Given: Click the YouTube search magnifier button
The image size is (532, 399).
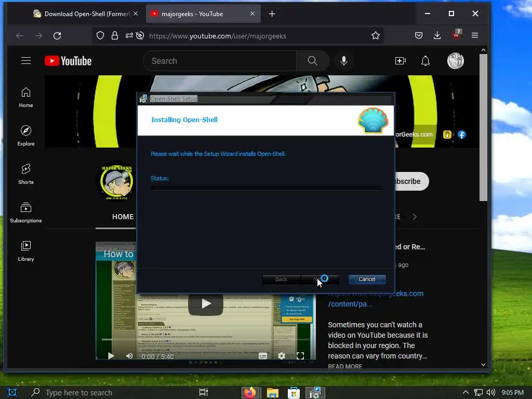Looking at the screenshot, I should (312, 61).
